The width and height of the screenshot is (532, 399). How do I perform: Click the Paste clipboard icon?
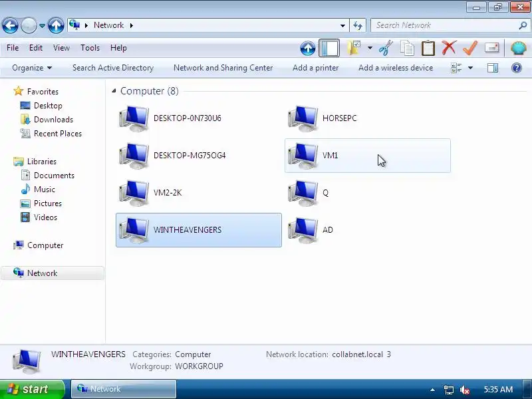[x=428, y=48]
